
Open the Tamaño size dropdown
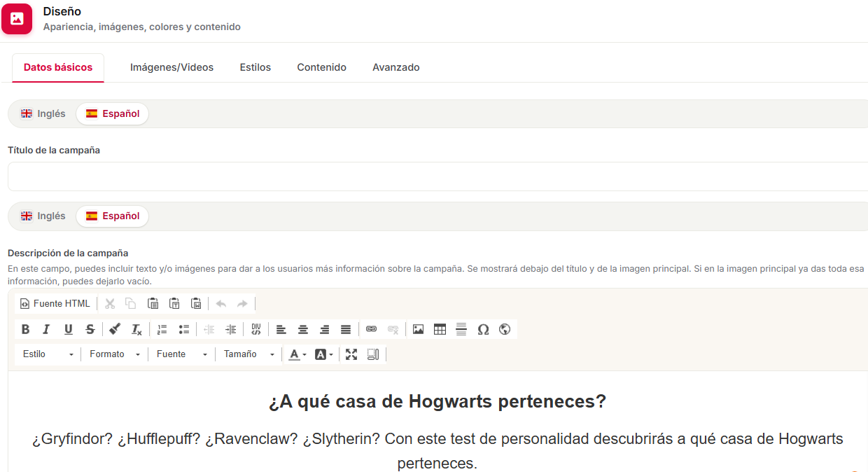[x=249, y=354]
